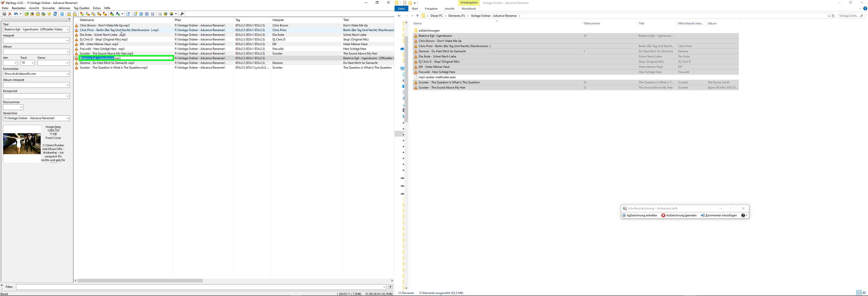The height and width of the screenshot is (296, 868).
Task: Refresh the file list with the blue arrows icon
Action: pyautogui.click(x=55, y=14)
